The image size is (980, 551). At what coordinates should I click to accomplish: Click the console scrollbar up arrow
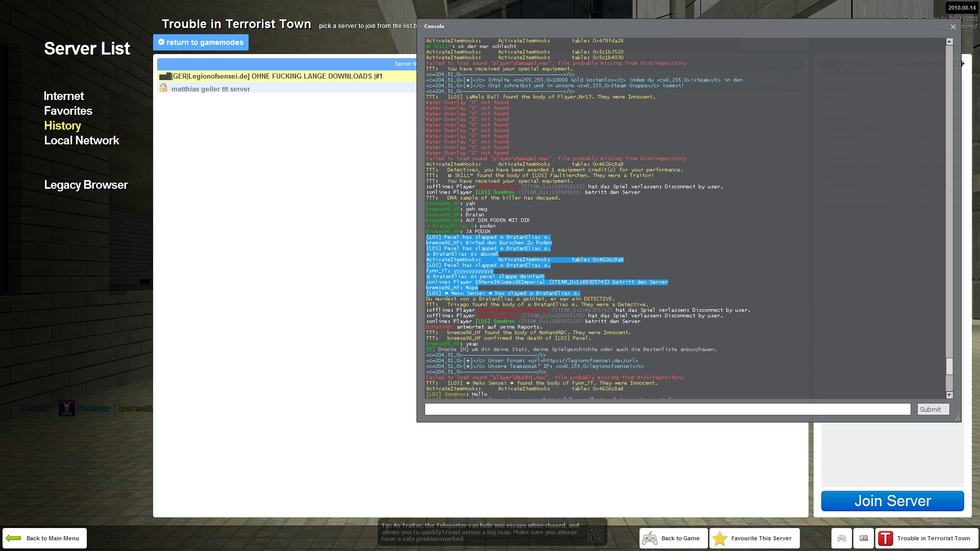coord(949,41)
